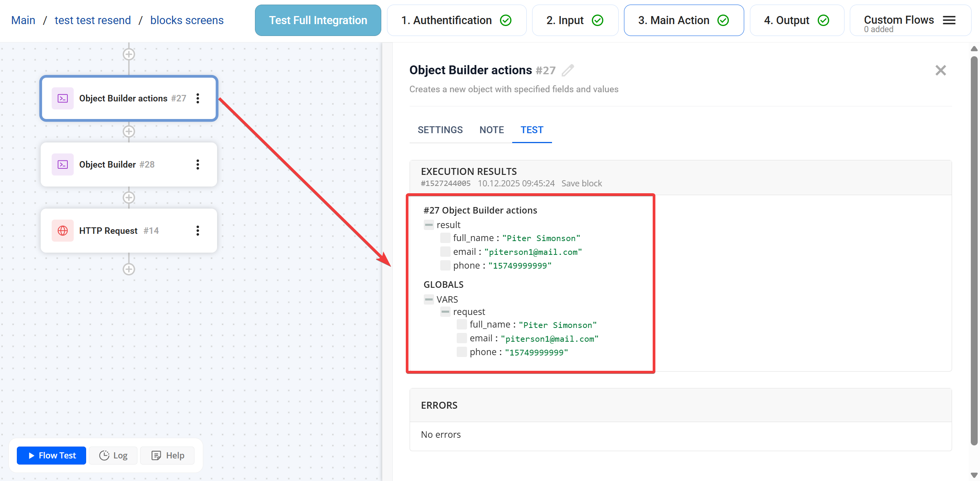Click plus connector below HTTP Request block
980x481 pixels.
[x=129, y=269]
